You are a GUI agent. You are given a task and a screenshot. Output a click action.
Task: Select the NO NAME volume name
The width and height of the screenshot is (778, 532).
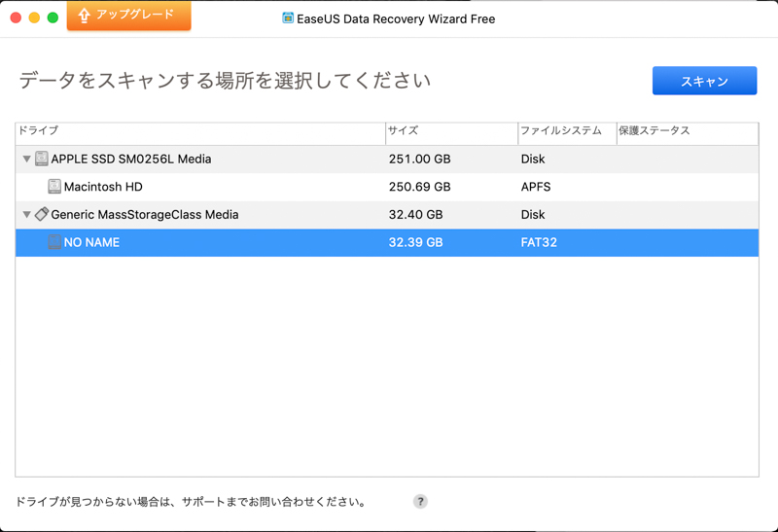pyautogui.click(x=91, y=242)
